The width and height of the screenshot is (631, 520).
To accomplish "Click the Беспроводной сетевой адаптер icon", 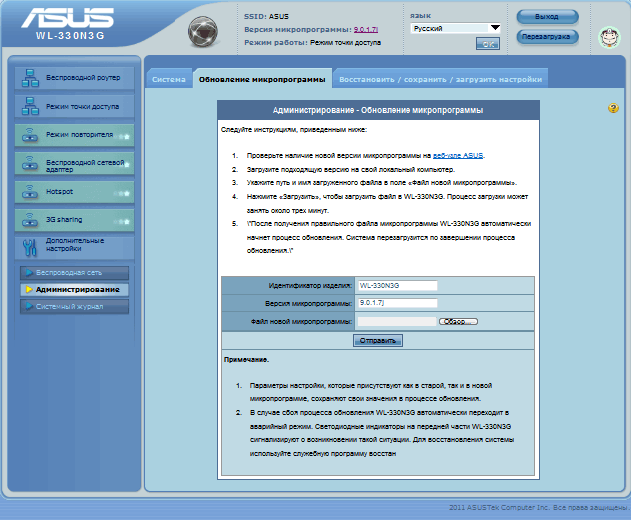I will (29, 163).
